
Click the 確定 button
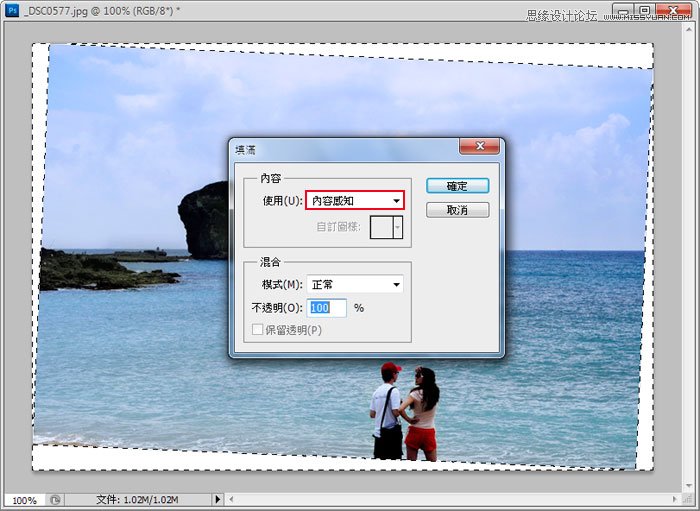tap(458, 186)
